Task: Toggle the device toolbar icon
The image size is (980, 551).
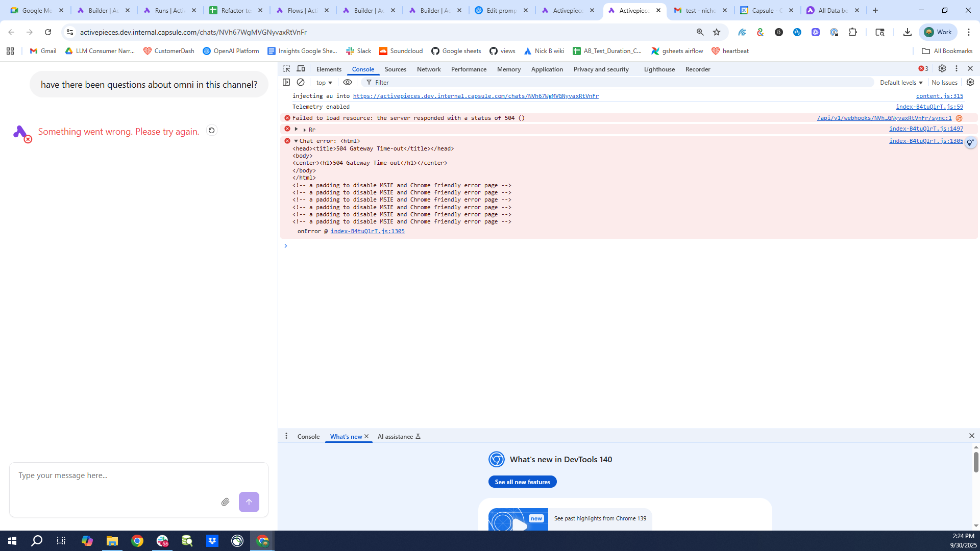Action: coord(301,69)
